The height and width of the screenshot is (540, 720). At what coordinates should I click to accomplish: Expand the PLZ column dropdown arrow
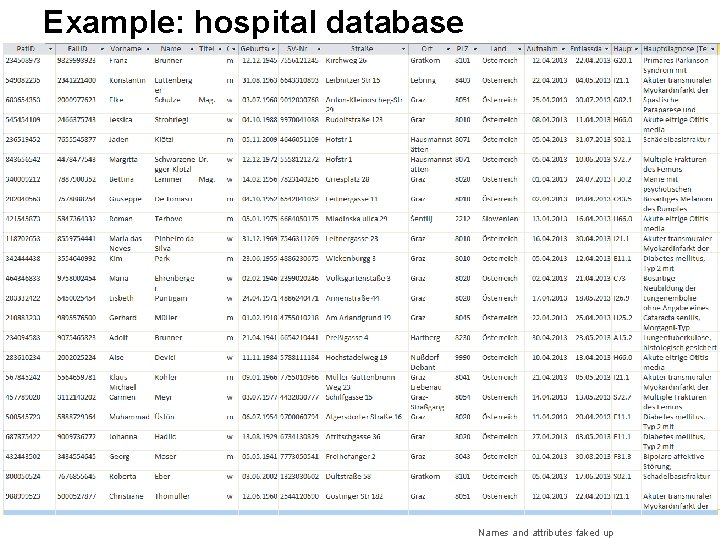[475, 49]
